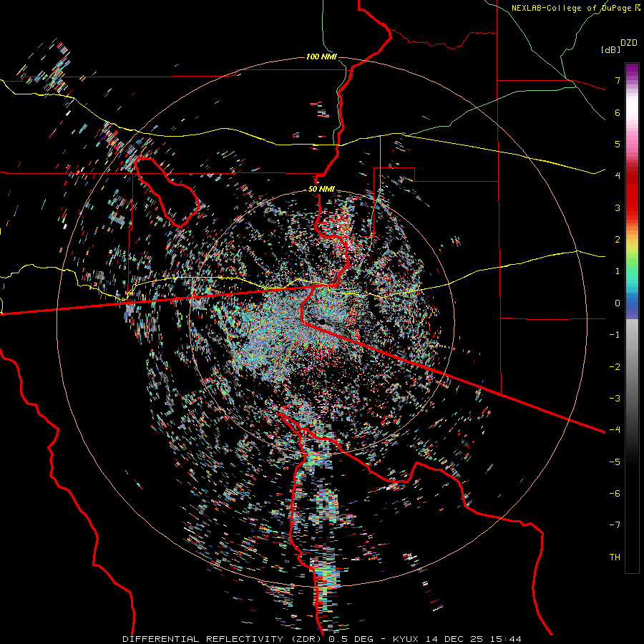Click the -7 dB value on the colorbar
Image resolution: width=644 pixels, height=644 pixels.
[615, 525]
